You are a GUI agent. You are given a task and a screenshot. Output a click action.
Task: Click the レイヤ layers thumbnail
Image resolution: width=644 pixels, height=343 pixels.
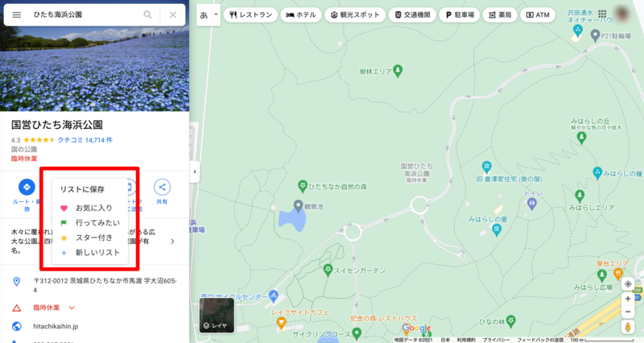click(x=217, y=315)
